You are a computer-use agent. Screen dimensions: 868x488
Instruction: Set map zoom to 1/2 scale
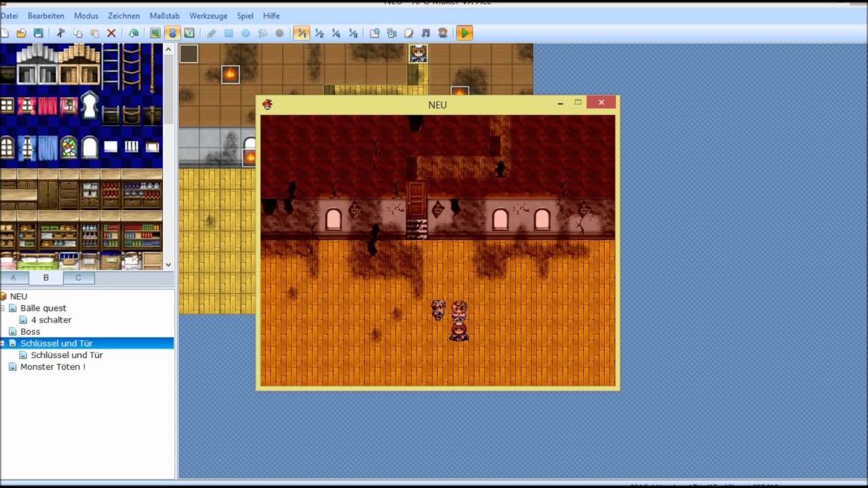tap(319, 33)
